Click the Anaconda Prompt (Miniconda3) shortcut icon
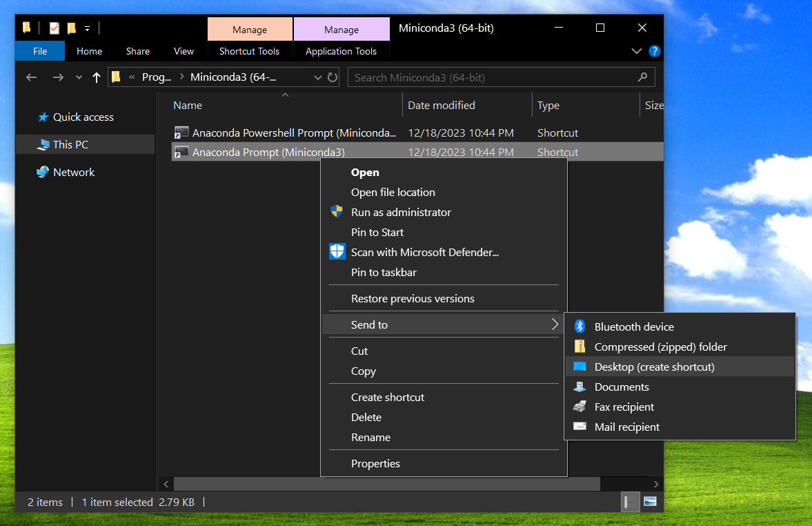812x526 pixels. [x=181, y=152]
